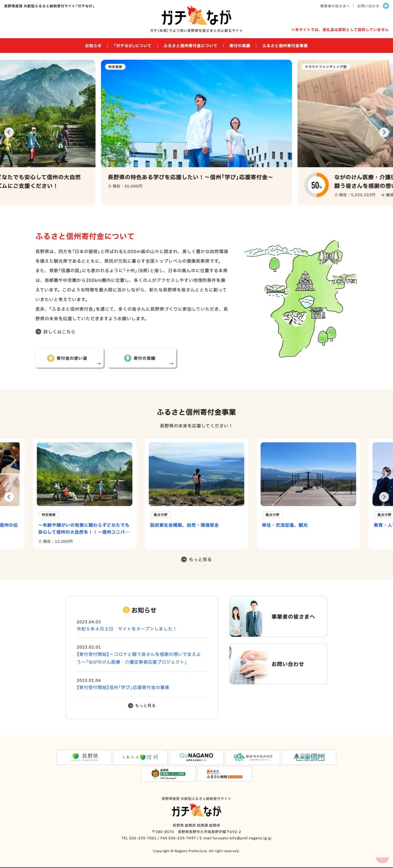Open 「ガチなが」について nav item
The image size is (393, 868).
click(132, 46)
